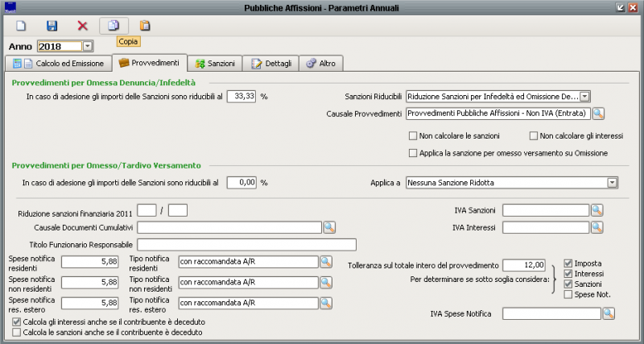This screenshot has width=644, height=344.
Task: Click the Paste clipboard toolbar icon
Action: (x=145, y=26)
